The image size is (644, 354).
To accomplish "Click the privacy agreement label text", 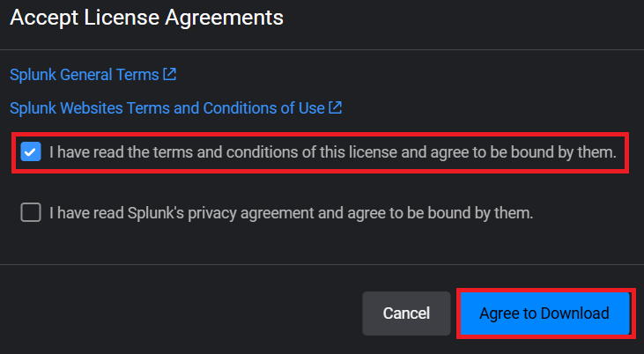I will click(x=291, y=212).
